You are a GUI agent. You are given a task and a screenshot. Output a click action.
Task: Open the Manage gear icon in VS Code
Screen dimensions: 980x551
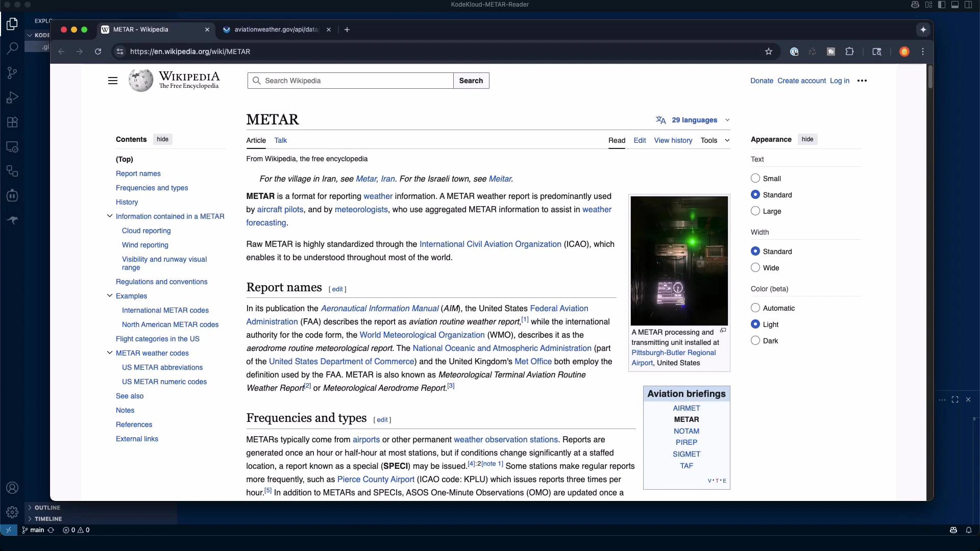pyautogui.click(x=12, y=512)
